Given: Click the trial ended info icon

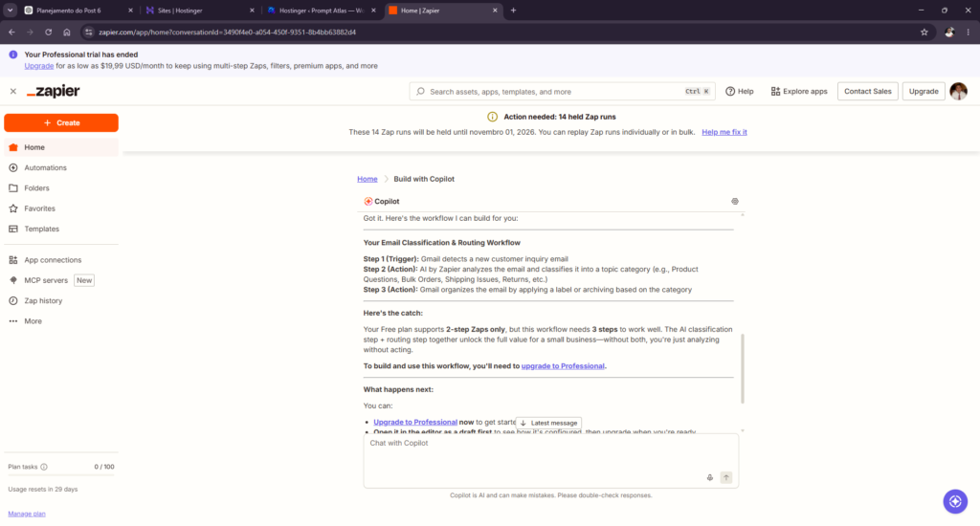Looking at the screenshot, I should pyautogui.click(x=13, y=55).
